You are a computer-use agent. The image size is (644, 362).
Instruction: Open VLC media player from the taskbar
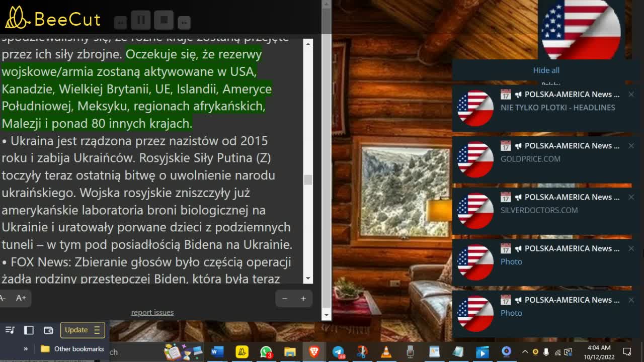click(386, 352)
